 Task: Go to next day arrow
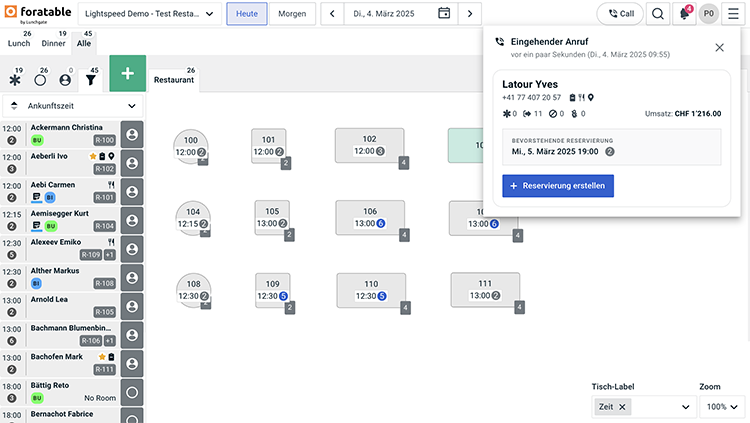pyautogui.click(x=470, y=14)
